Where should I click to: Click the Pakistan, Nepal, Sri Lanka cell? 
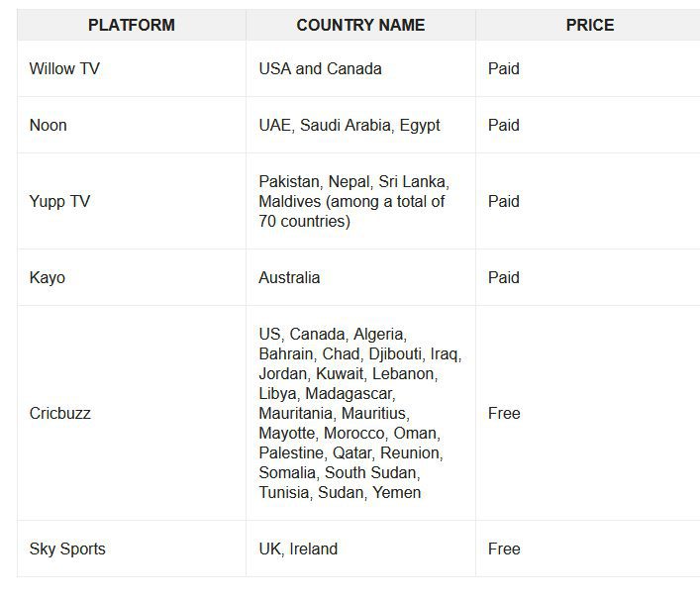click(x=360, y=201)
